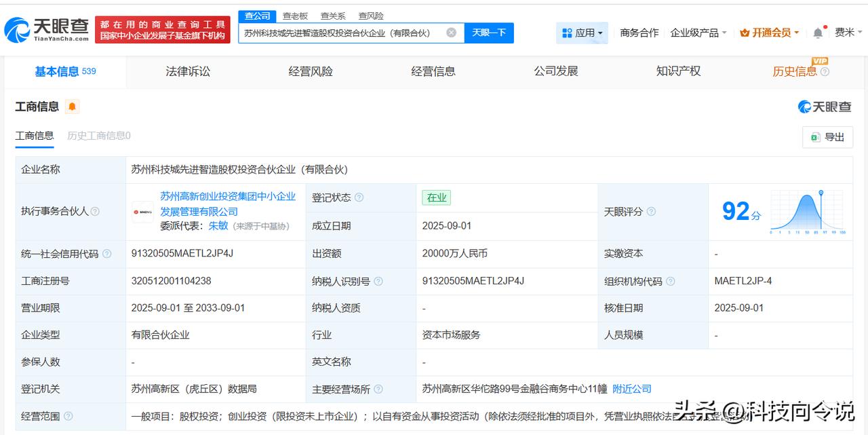The image size is (868, 435).
Task: Switch to the 工商信息 sub-tab
Action: [x=35, y=136]
